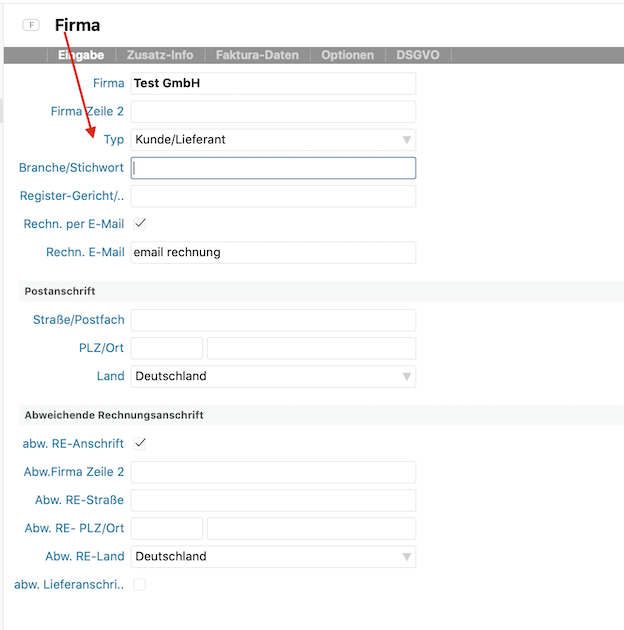This screenshot has height=630, width=624.
Task: Click the Firma field containing Test GmbH
Action: coord(273,83)
